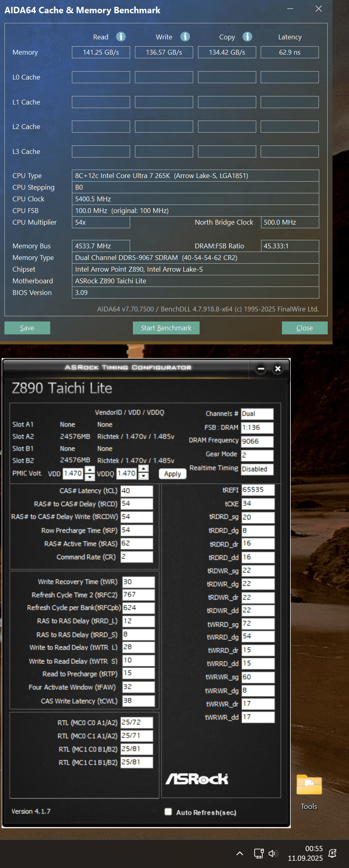Click the RAS# Active Time (tRAS) field

pos(137,543)
